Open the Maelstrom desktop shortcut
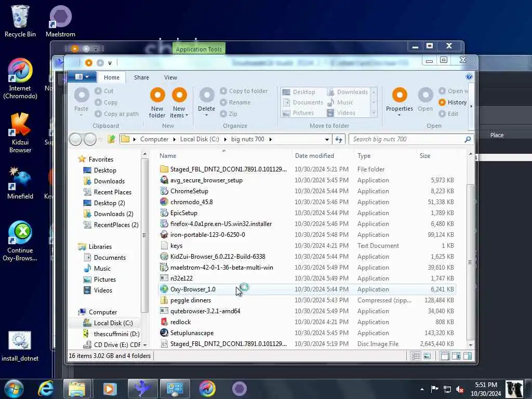 [x=60, y=21]
